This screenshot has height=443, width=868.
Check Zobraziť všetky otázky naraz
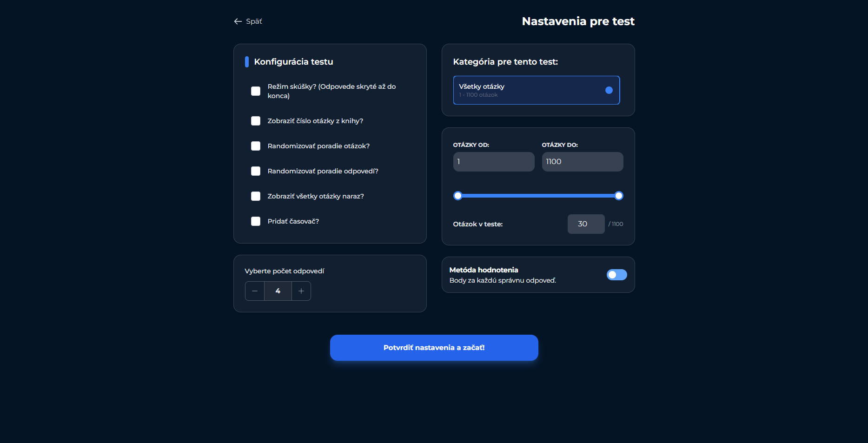(x=256, y=196)
